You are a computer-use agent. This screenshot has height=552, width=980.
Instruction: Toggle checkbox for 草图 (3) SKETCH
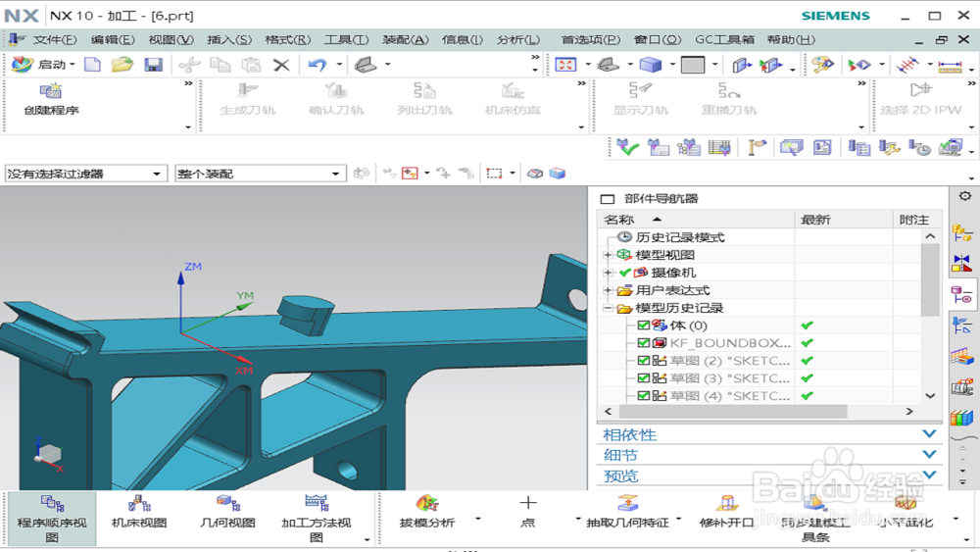(643, 377)
